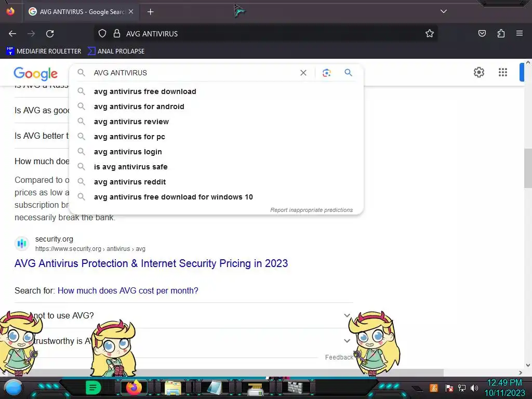Expand the 'Is AVG better t...' question

(42, 136)
